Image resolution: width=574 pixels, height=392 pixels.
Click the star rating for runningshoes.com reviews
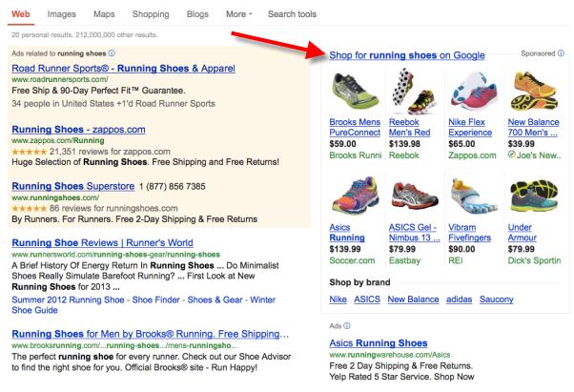(x=30, y=208)
